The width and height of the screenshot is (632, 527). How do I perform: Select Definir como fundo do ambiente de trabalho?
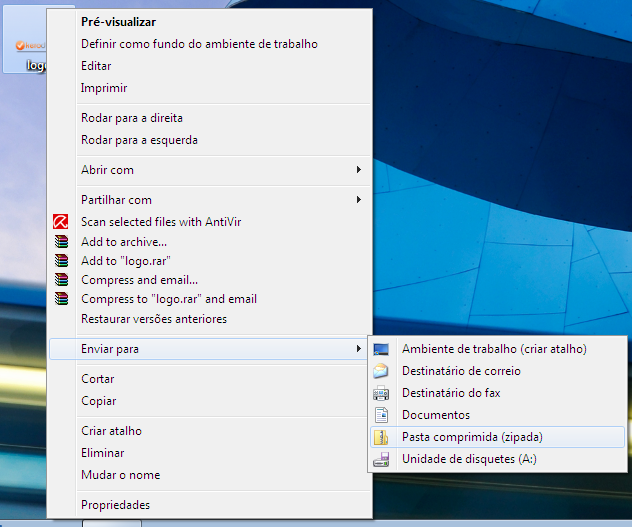(x=210, y=44)
